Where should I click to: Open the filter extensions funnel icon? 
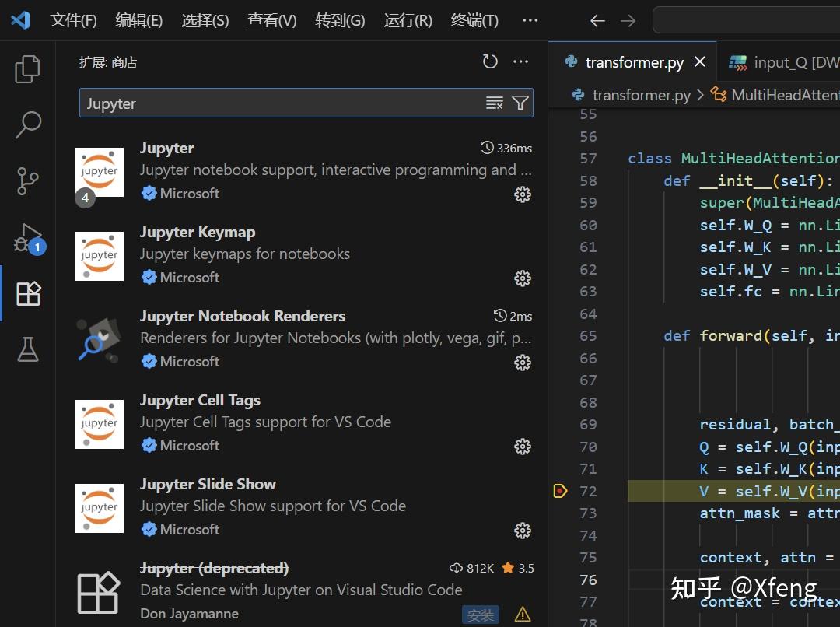(520, 102)
